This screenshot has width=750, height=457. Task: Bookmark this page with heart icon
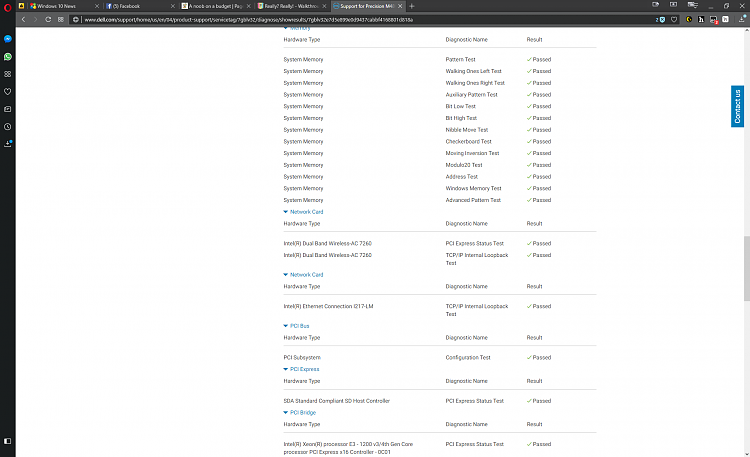674,20
